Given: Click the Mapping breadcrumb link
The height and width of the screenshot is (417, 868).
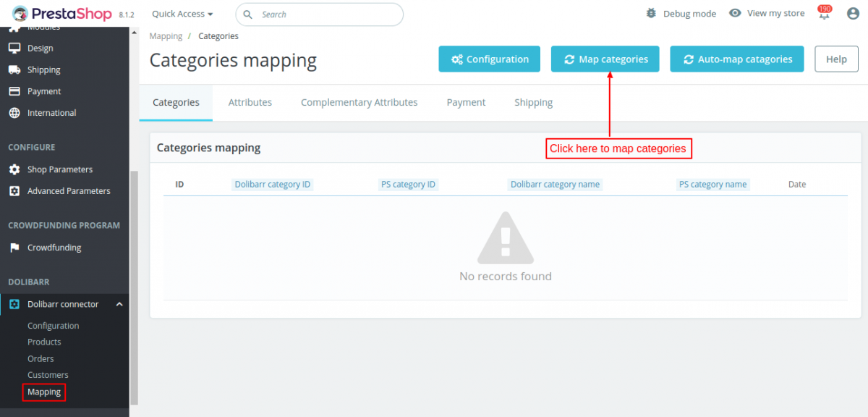Looking at the screenshot, I should click(x=166, y=36).
